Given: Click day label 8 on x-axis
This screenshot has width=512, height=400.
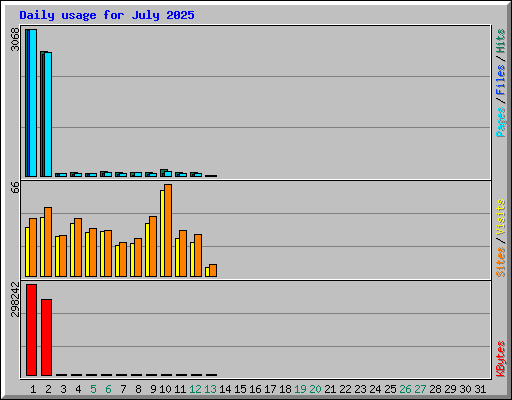Looking at the screenshot, I should click(x=138, y=389).
